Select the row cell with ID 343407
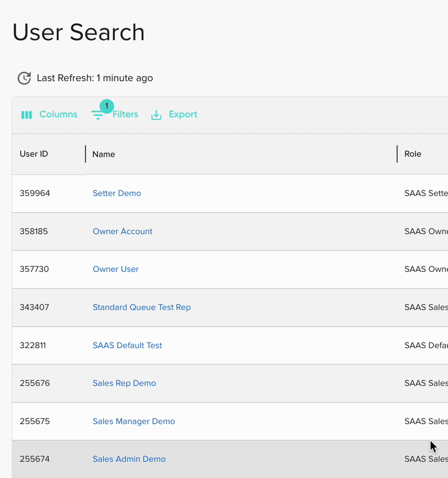Image resolution: width=448 pixels, height=478 pixels. click(34, 307)
